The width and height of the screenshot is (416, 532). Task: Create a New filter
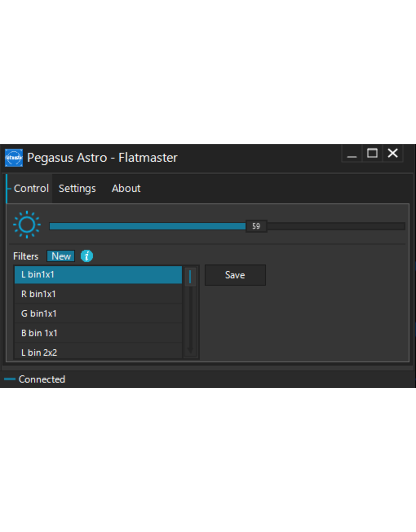(61, 256)
